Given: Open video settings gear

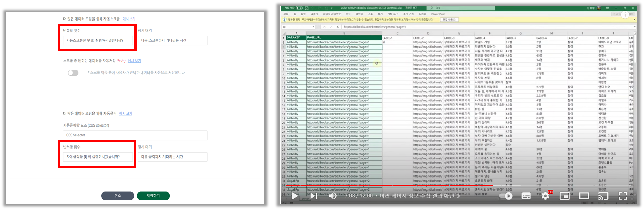Looking at the screenshot, I should click(545, 196).
